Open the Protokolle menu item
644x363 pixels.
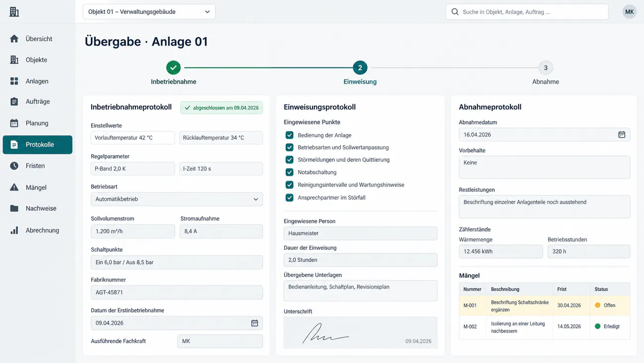38,145
